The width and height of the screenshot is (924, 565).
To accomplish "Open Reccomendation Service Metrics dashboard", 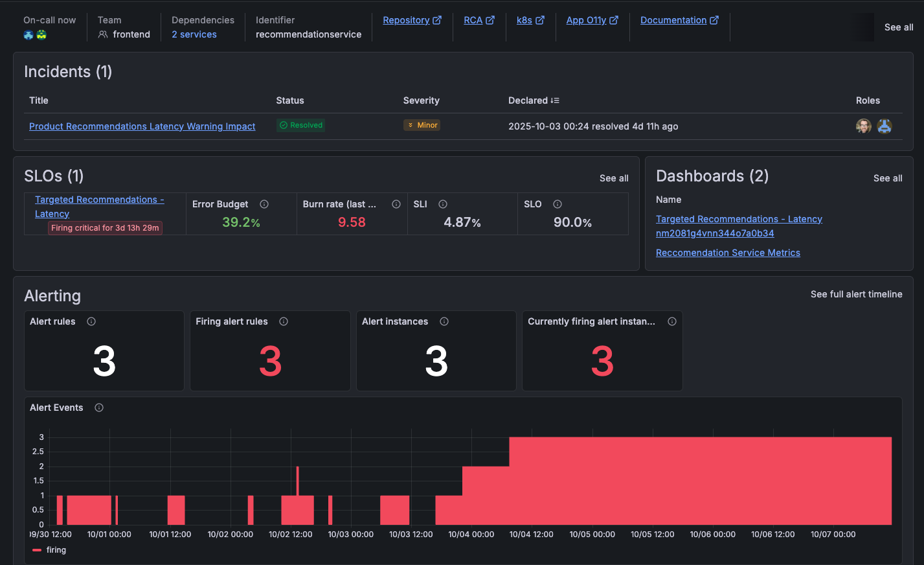I will click(728, 253).
